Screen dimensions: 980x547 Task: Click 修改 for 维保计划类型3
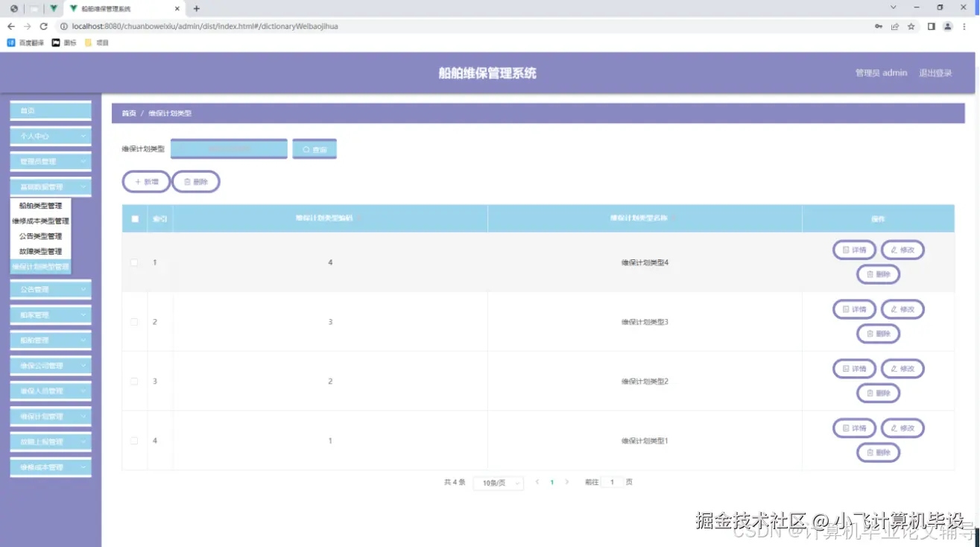coord(902,309)
